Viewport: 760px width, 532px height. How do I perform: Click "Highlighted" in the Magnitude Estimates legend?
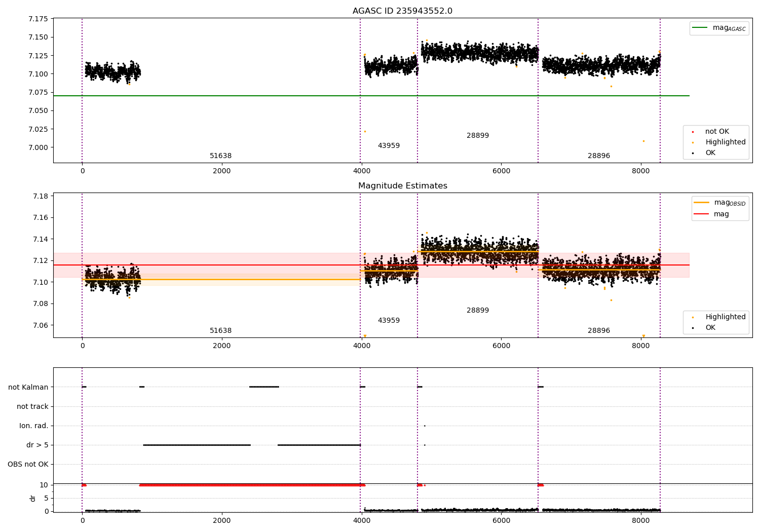pos(725,317)
